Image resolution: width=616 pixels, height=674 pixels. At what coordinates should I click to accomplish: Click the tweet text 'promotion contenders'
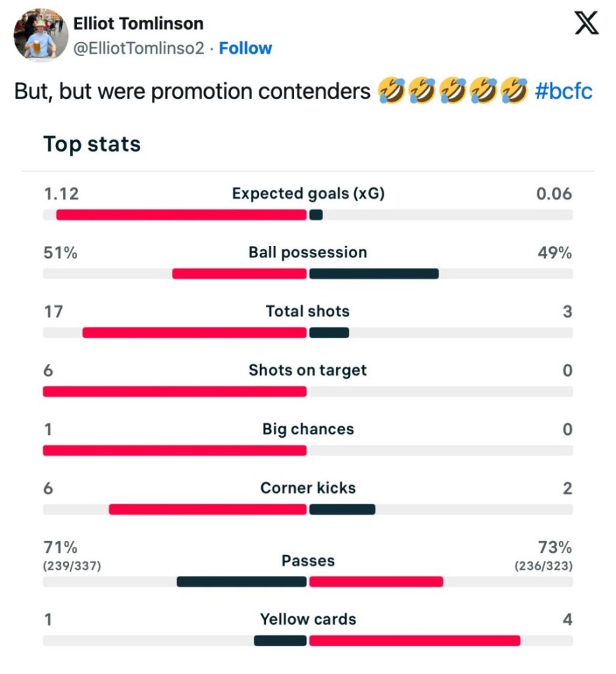coord(261,91)
